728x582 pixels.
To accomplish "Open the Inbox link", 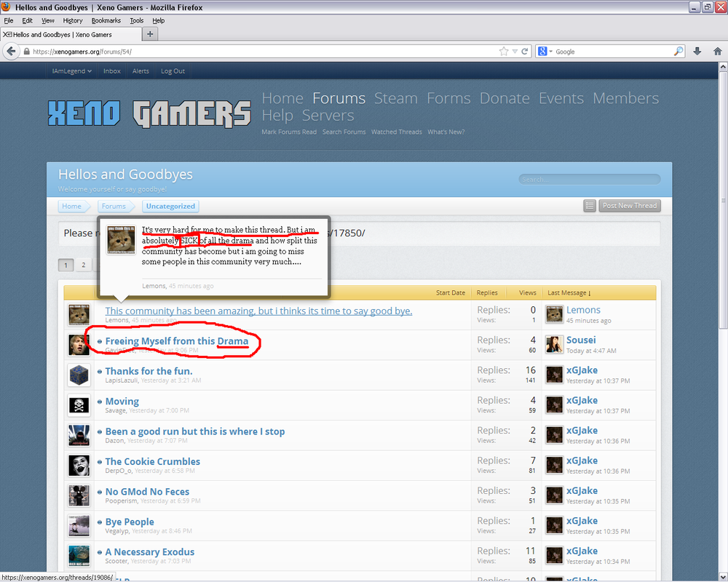I will pos(112,71).
